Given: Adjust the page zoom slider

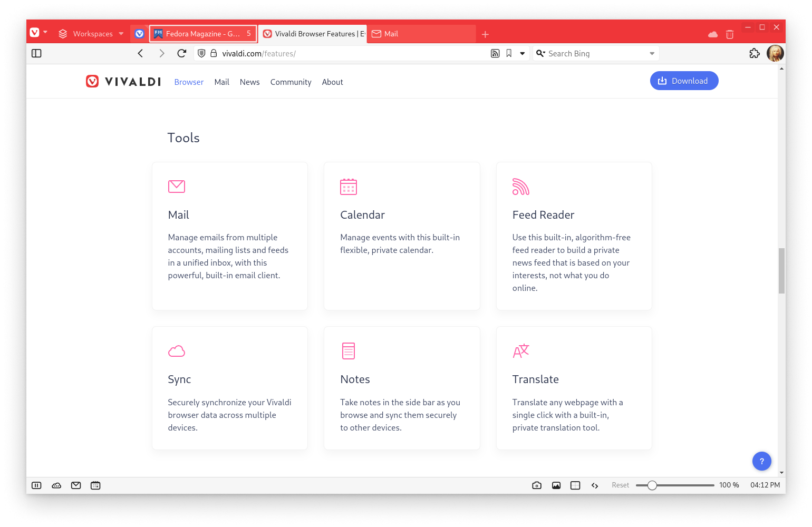Looking at the screenshot, I should [x=653, y=485].
